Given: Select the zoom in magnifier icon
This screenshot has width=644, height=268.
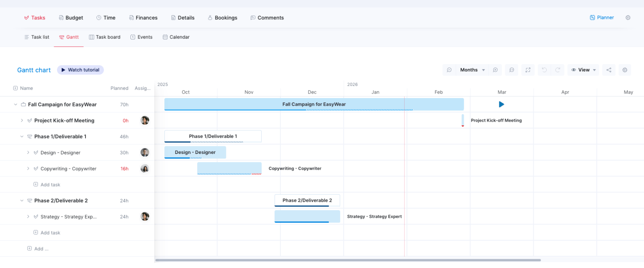Looking at the screenshot, I should (496, 70).
